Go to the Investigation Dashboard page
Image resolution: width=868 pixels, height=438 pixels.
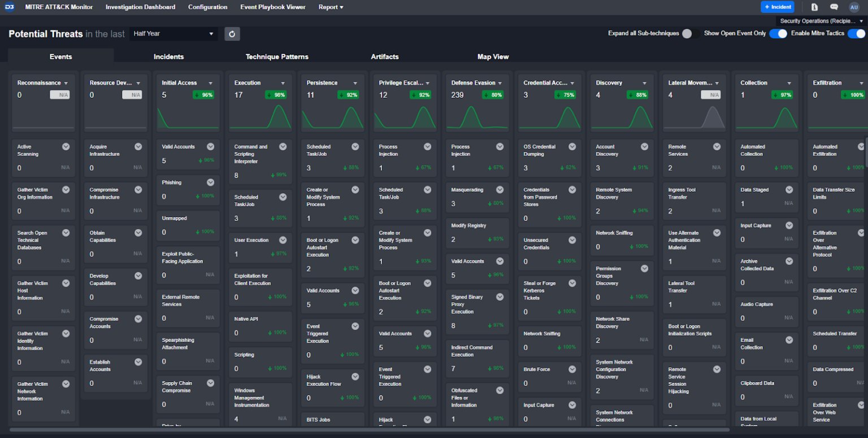tap(140, 7)
